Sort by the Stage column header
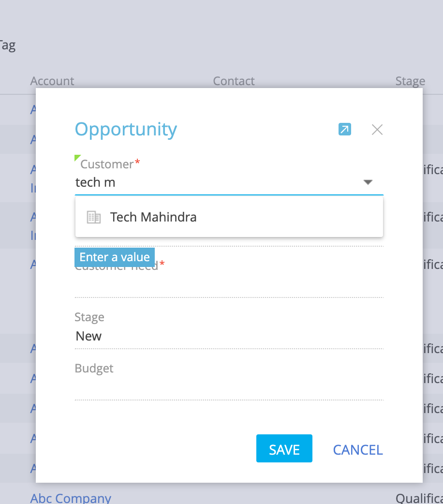 (x=410, y=81)
